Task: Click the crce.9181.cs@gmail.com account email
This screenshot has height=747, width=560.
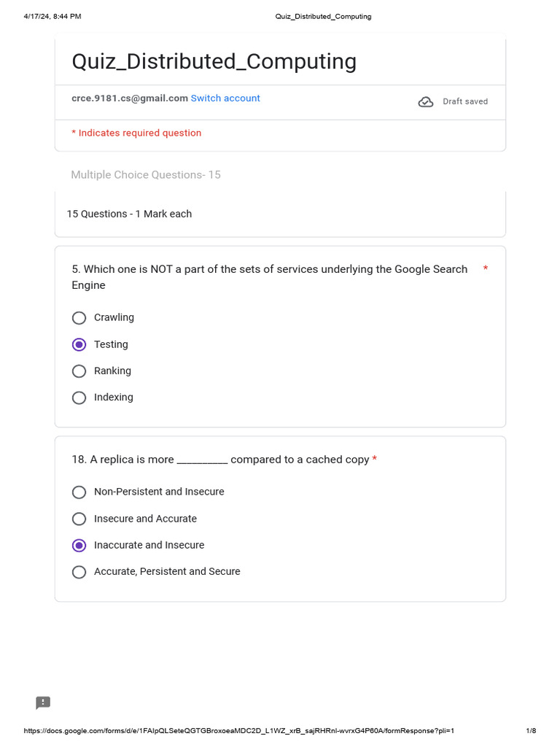Action: pyautogui.click(x=130, y=98)
